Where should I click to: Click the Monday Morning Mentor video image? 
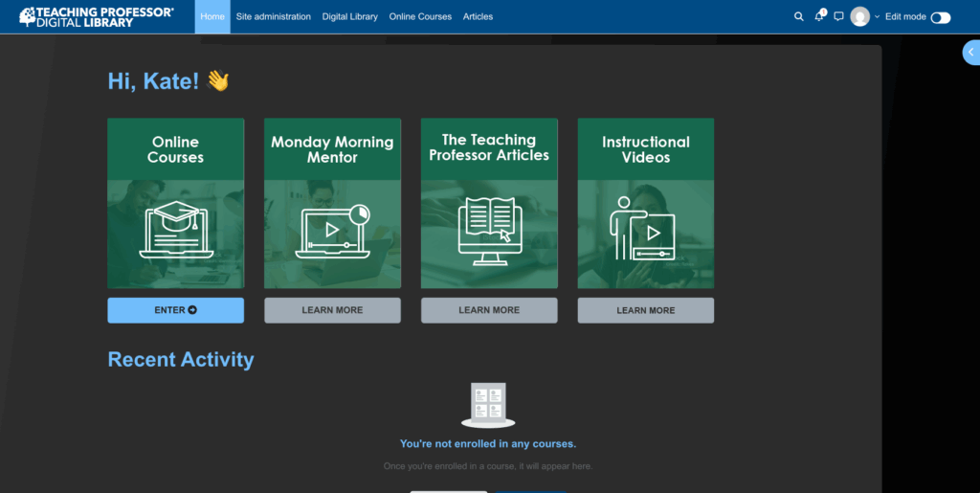click(332, 234)
